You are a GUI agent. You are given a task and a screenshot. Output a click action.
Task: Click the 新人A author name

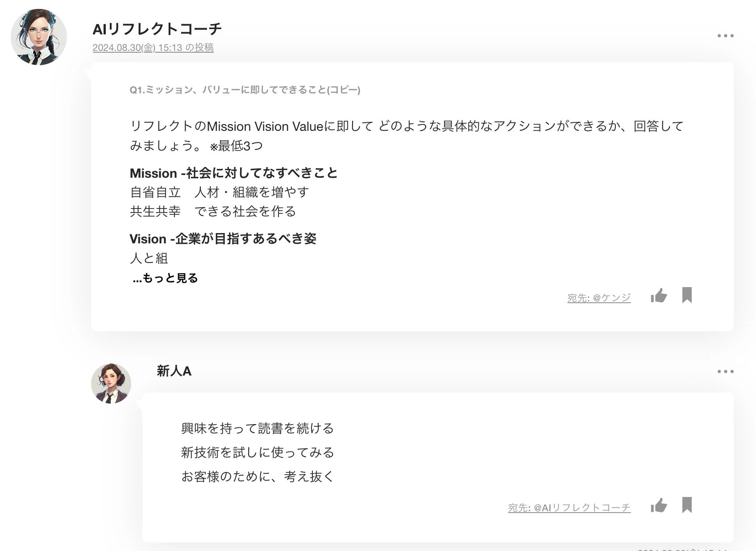[x=174, y=371]
